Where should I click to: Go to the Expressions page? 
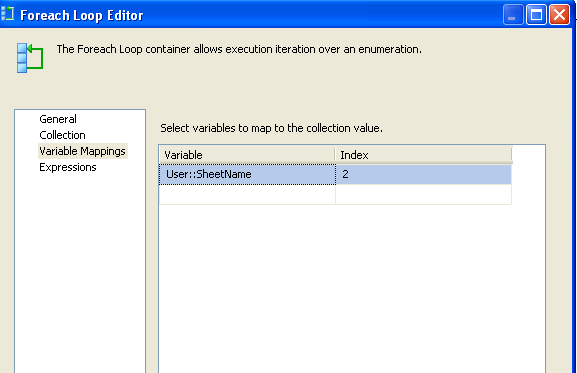tap(68, 167)
